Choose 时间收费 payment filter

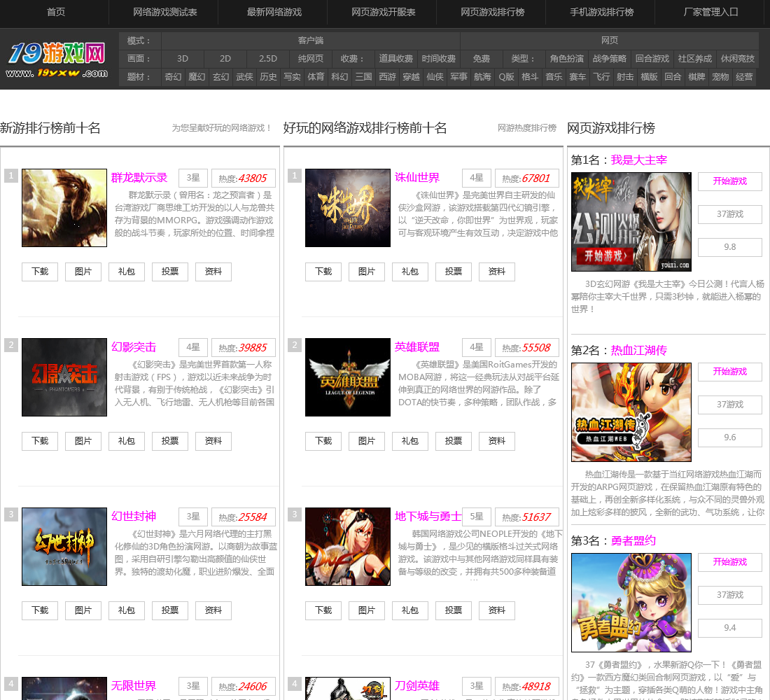(x=438, y=59)
